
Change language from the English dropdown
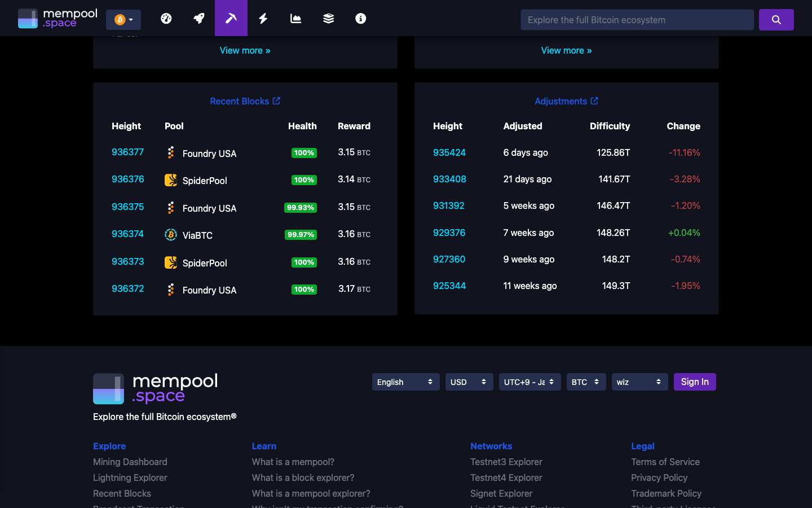[405, 382]
